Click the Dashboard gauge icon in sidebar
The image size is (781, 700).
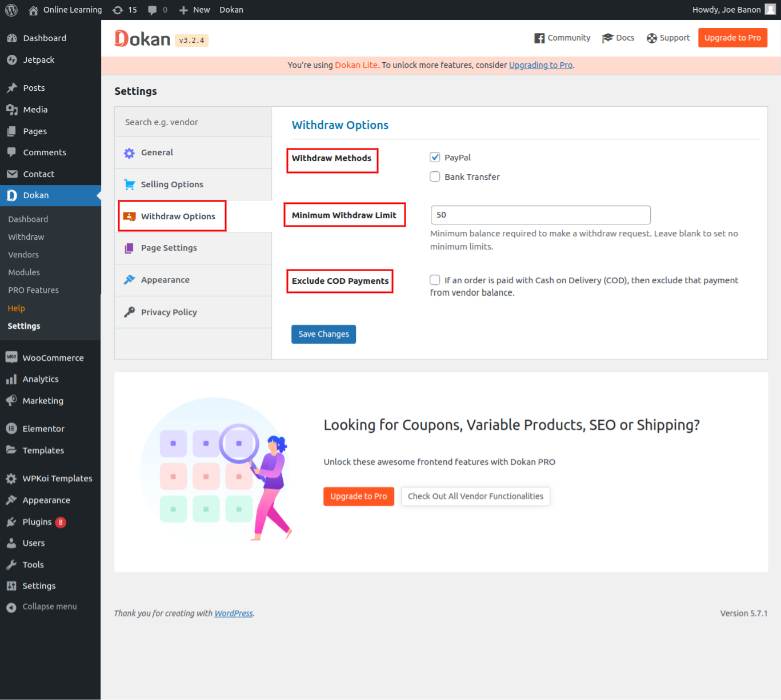coord(11,38)
